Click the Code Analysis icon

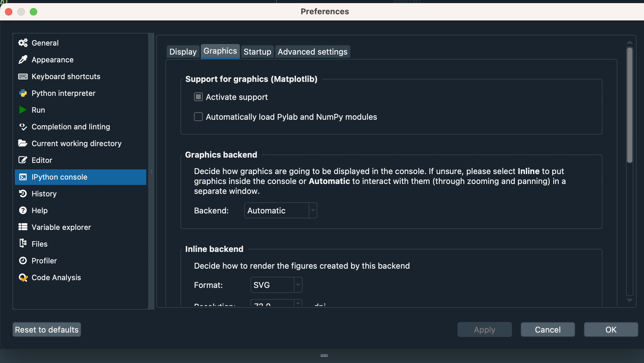pyautogui.click(x=23, y=277)
